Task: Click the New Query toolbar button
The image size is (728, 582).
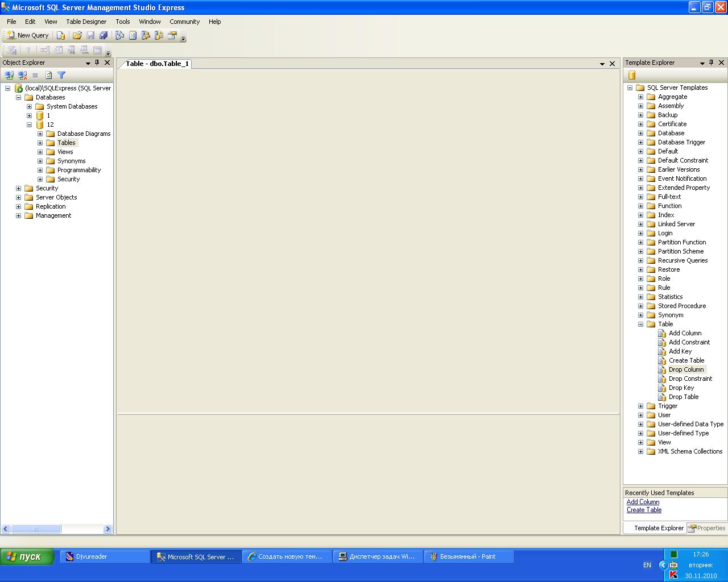Action: tap(28, 35)
